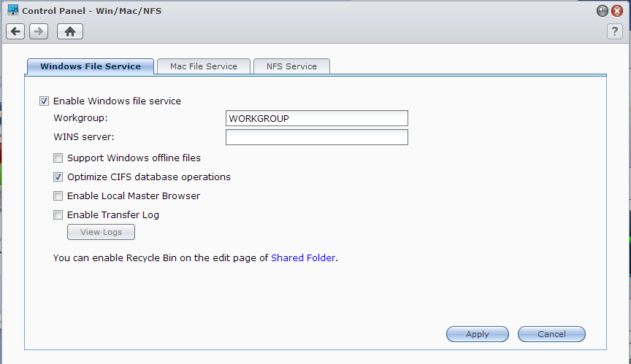Click the Cancel button
The height and width of the screenshot is (364, 631).
pos(551,334)
